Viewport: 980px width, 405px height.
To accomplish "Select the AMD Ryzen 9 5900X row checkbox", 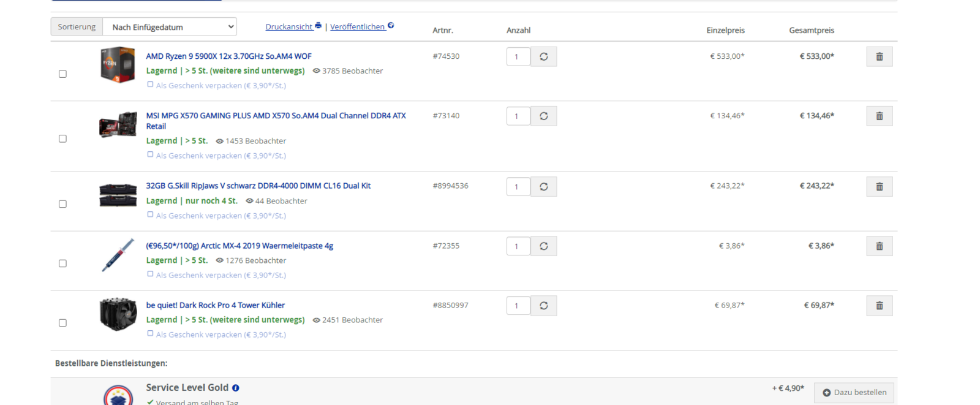I will (x=62, y=74).
